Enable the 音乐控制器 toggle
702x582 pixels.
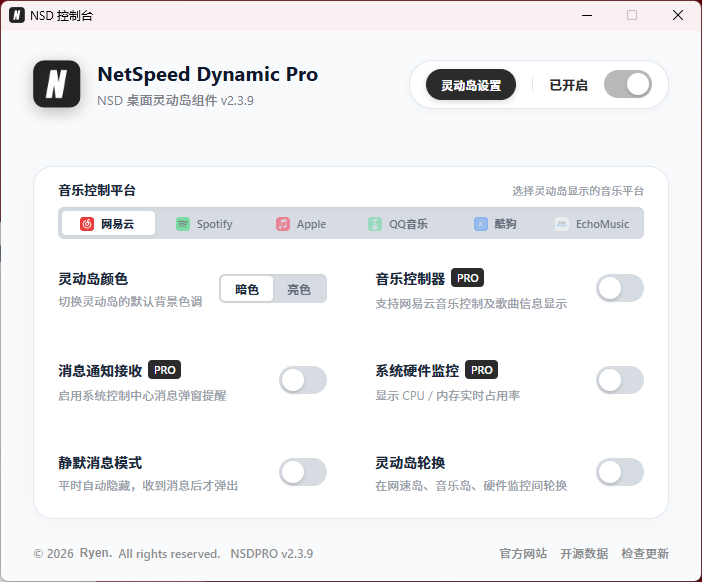tap(620, 288)
